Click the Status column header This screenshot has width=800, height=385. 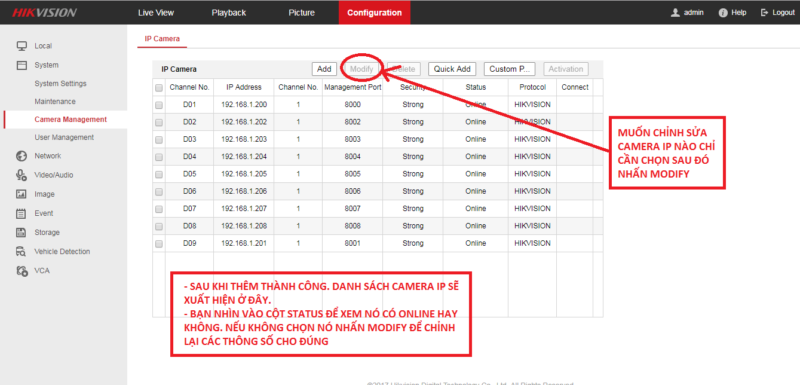(476, 87)
